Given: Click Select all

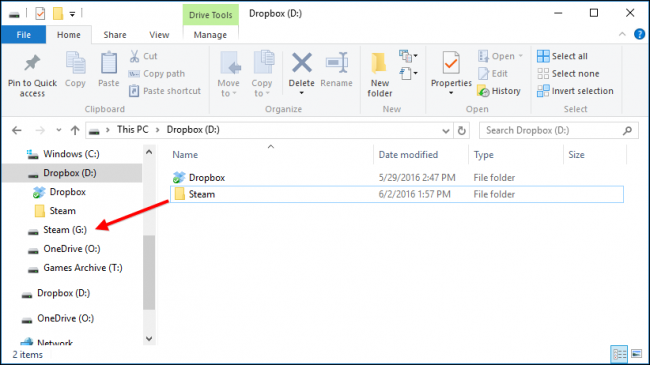Looking at the screenshot, I should (562, 56).
